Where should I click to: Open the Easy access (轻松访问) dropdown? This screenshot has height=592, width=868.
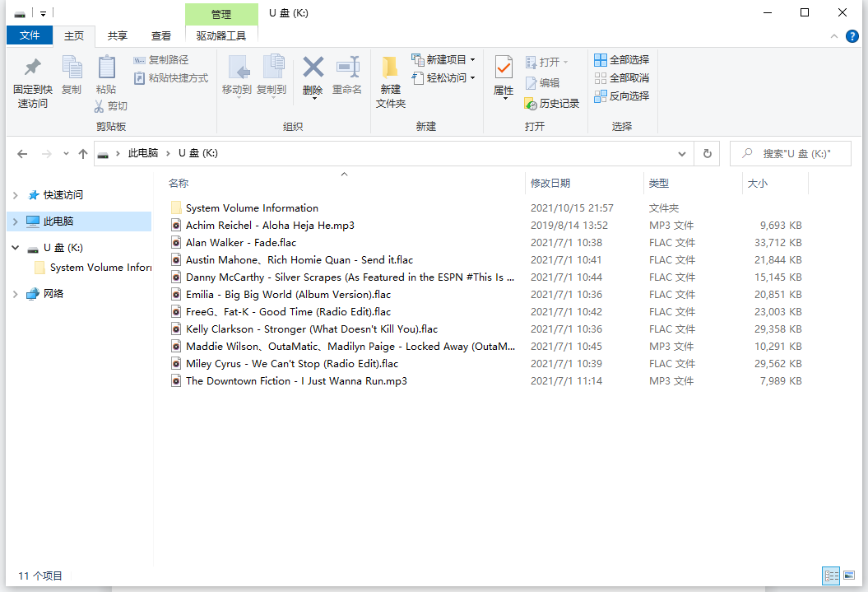[x=443, y=78]
